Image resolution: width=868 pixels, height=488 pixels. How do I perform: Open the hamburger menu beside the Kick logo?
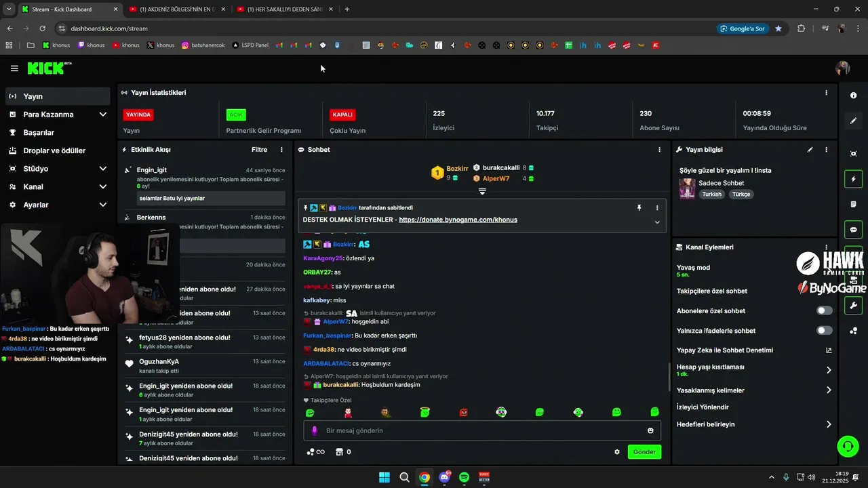(x=14, y=68)
